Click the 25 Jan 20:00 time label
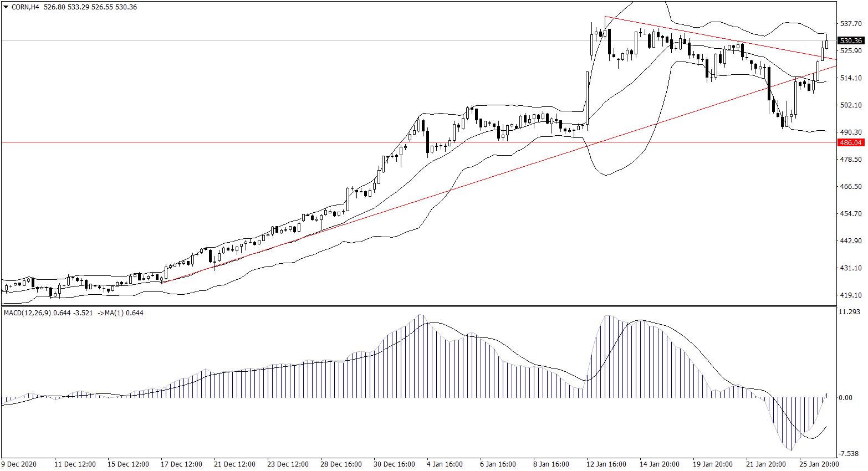The image size is (868, 471). pos(819,464)
